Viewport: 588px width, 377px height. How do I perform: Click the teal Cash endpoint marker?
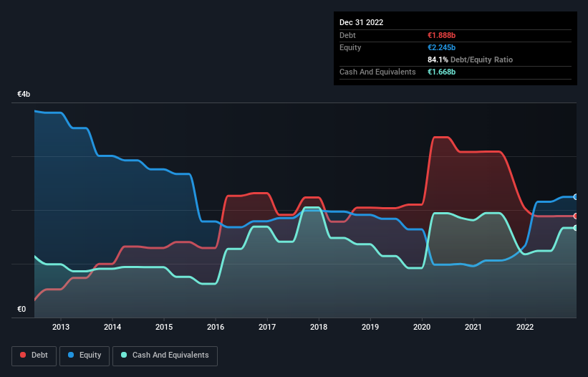tap(576, 228)
